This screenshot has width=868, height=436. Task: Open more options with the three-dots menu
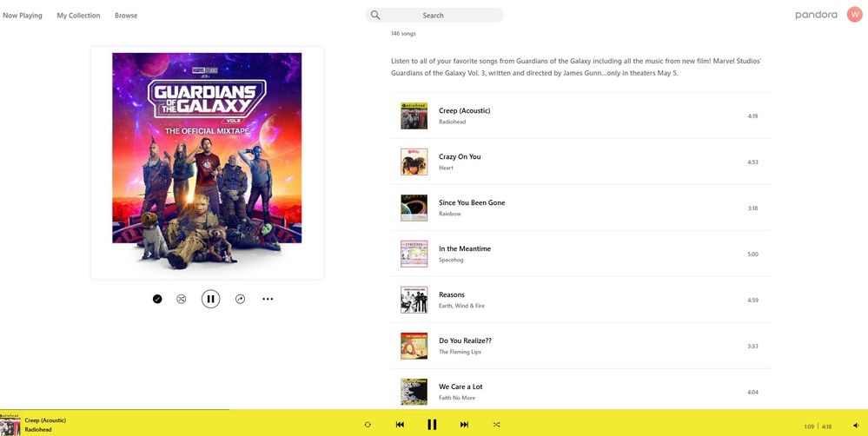click(268, 299)
